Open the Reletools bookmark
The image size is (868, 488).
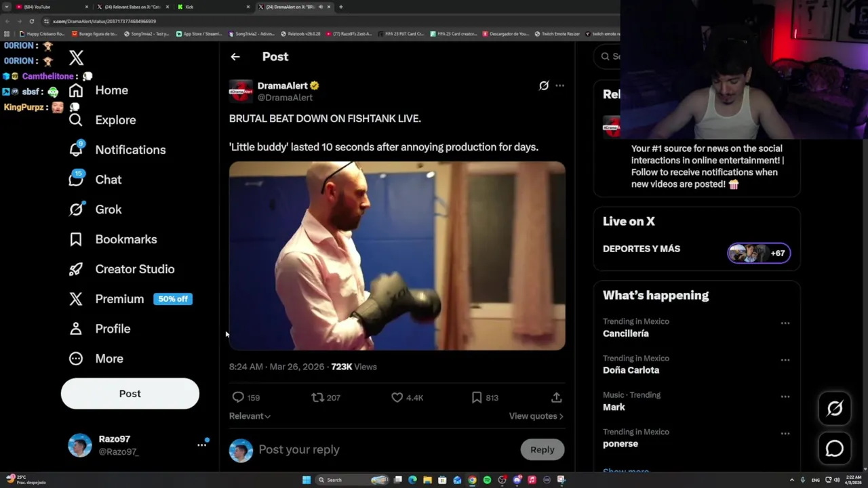tap(300, 34)
